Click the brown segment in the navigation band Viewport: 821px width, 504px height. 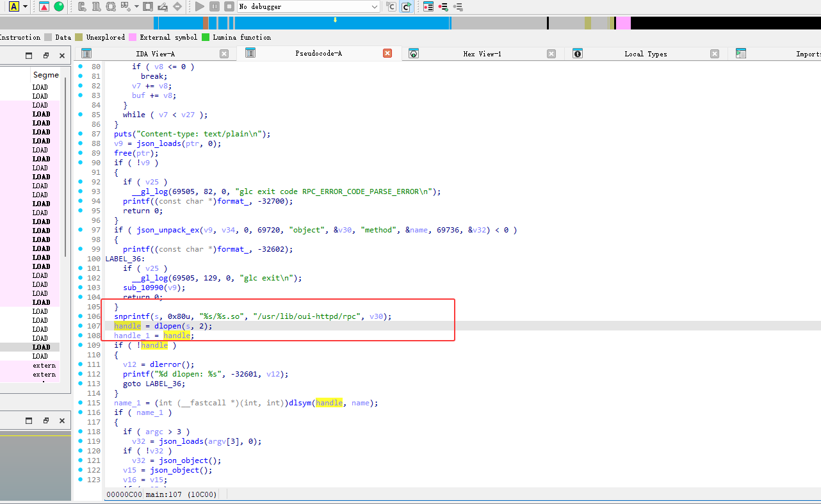pyautogui.click(x=206, y=23)
